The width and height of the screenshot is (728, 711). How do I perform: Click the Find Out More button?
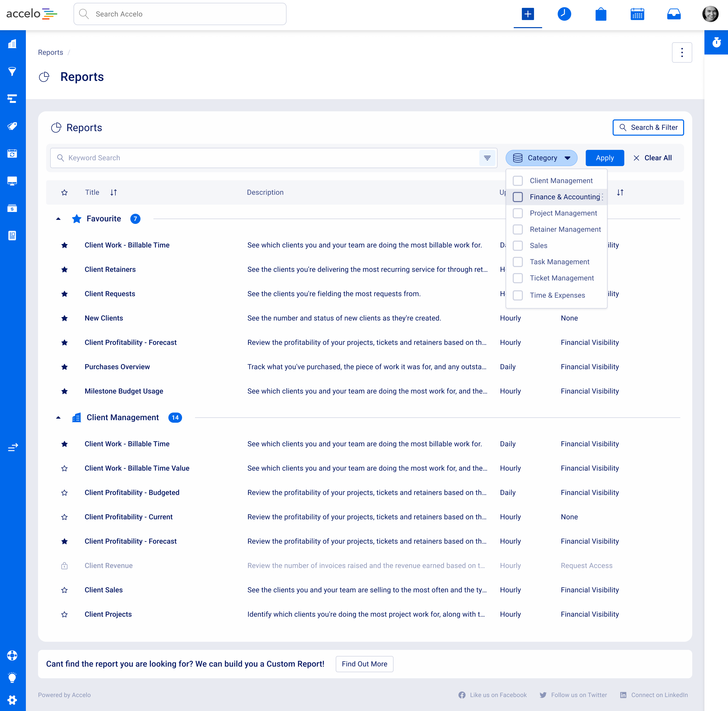coord(364,664)
